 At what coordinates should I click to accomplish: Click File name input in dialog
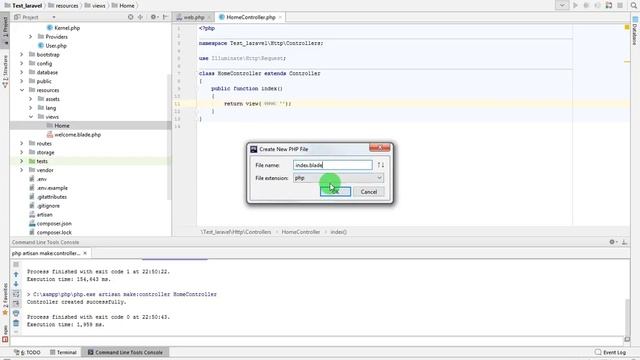[333, 165]
